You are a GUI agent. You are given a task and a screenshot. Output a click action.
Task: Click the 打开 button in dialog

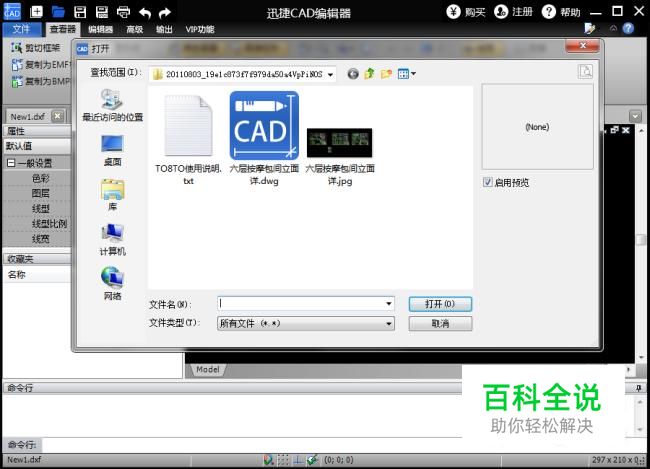tap(440, 304)
